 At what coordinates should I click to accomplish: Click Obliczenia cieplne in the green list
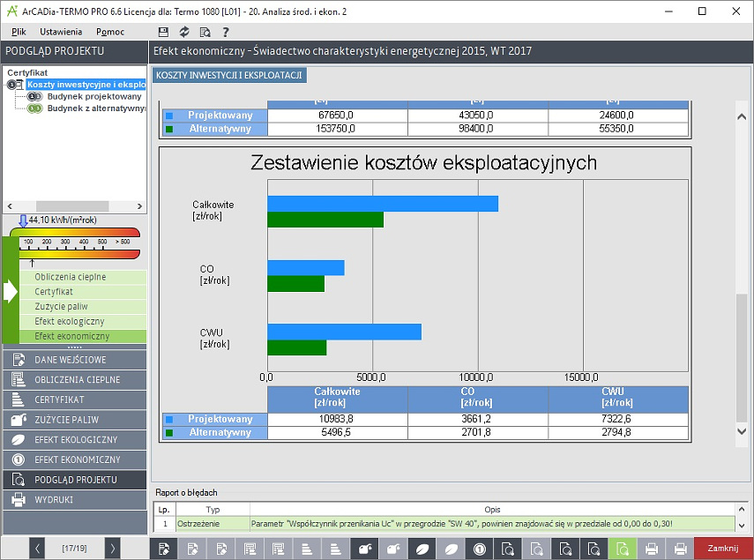coord(83,278)
